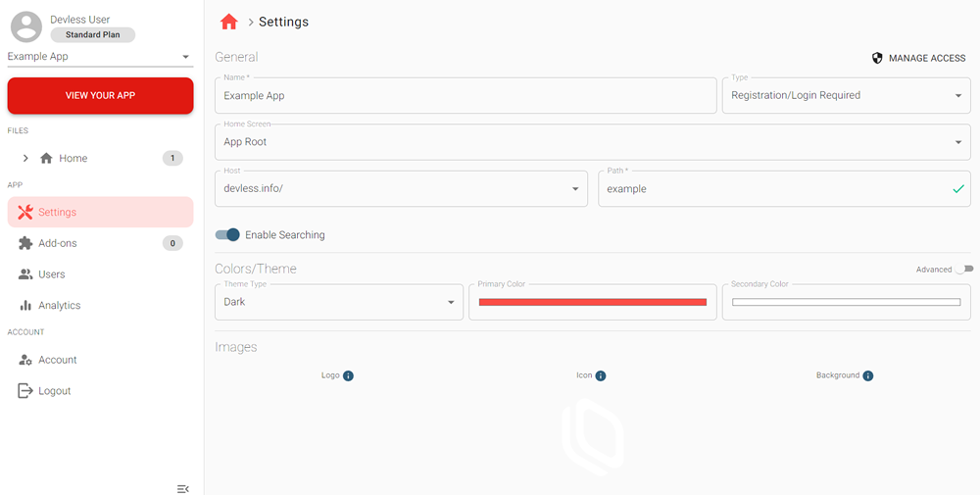Go to Analytics in the sidebar
The height and width of the screenshot is (495, 980).
59,305
